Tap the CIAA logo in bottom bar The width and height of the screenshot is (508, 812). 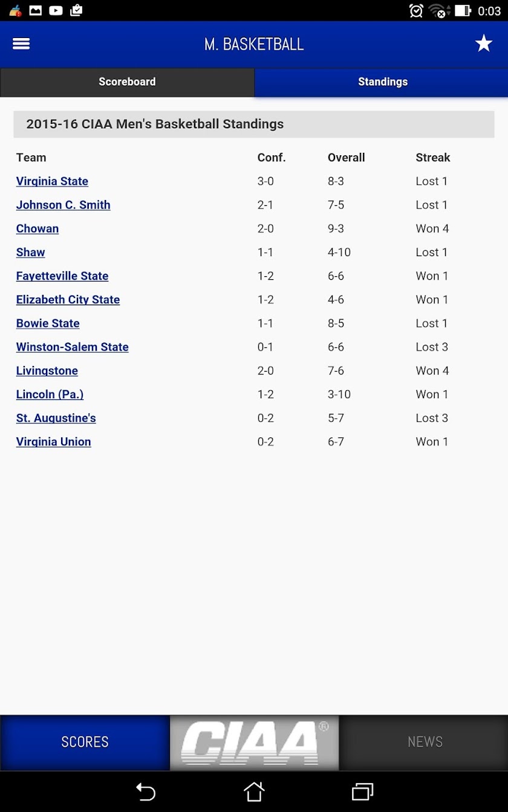pos(254,743)
